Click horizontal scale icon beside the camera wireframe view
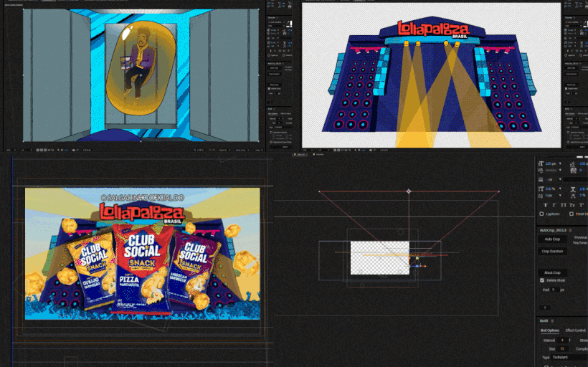The image size is (588, 367). tap(573, 189)
